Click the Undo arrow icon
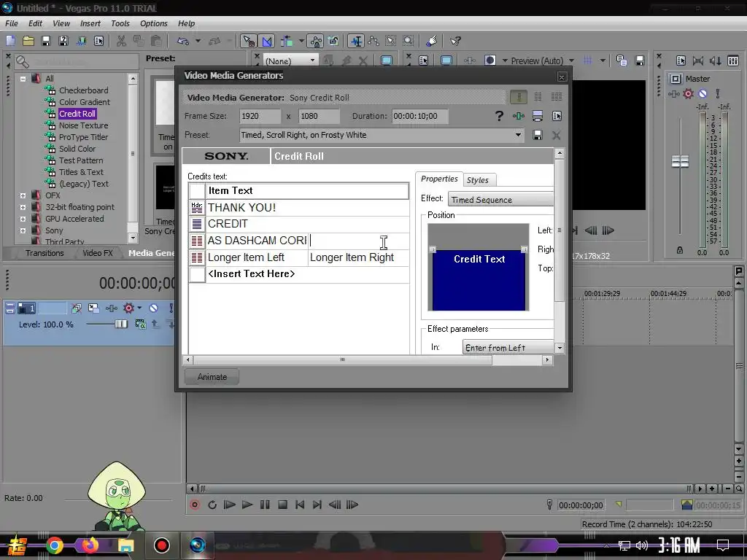Image resolution: width=747 pixels, height=560 pixels. (x=183, y=42)
